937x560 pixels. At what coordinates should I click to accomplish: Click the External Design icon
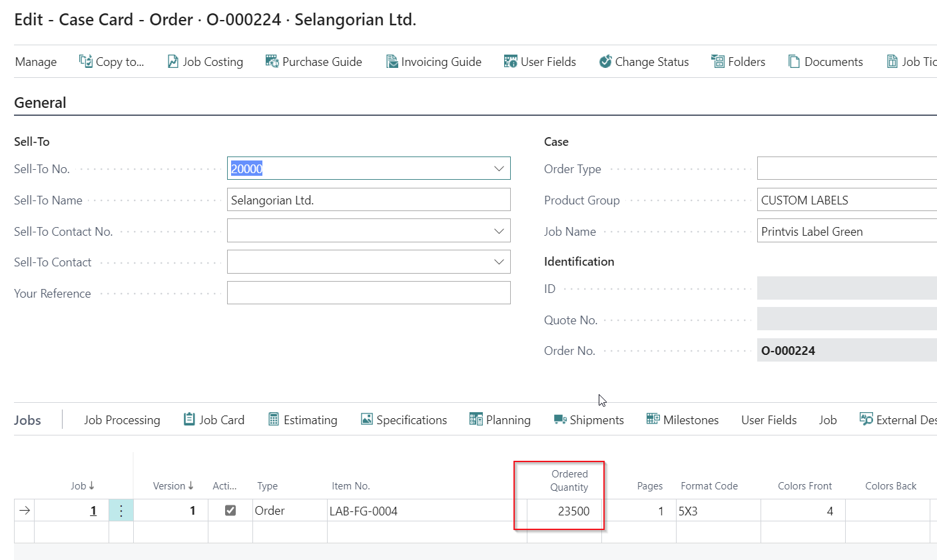point(866,420)
